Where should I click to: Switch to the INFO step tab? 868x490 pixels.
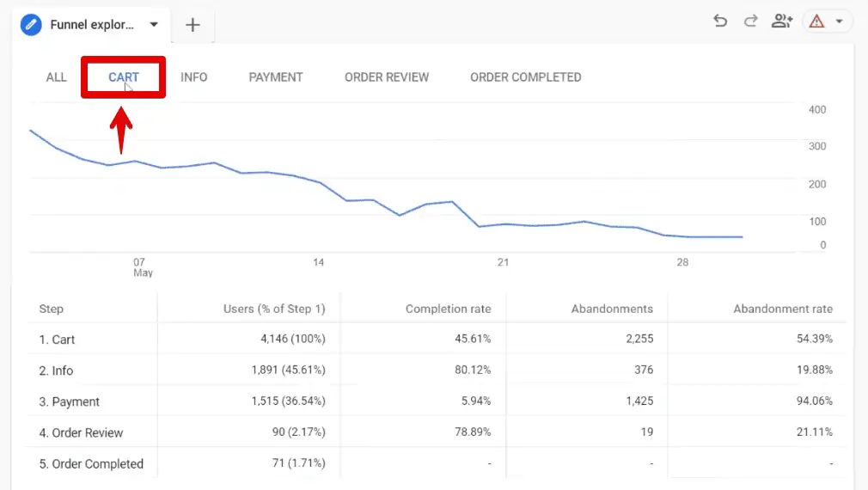pos(193,77)
